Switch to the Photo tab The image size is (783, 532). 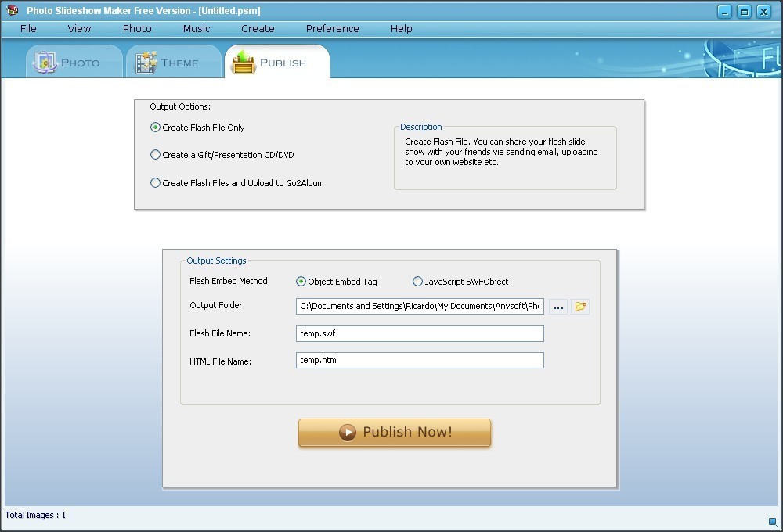coord(74,62)
